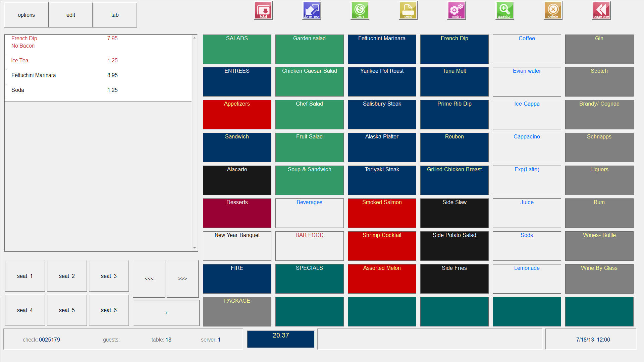Screen dimensions: 644x362
Task: Open the SPECIALS category
Action: click(x=310, y=279)
